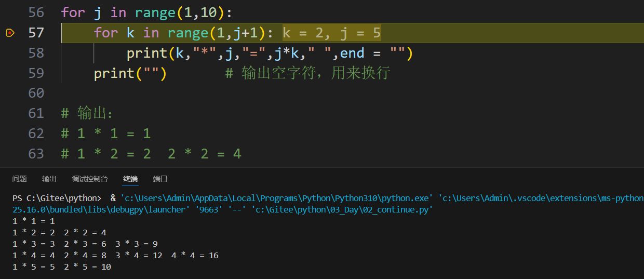Click line number 62 in the gutter
Viewport: 644px width, 279px height.
tap(36, 134)
